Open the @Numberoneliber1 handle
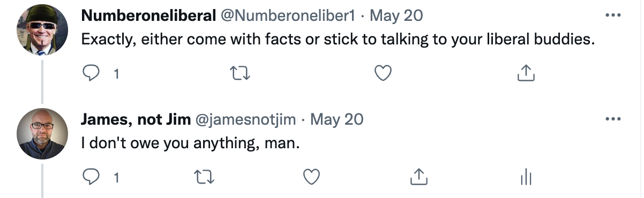 pos(288,16)
